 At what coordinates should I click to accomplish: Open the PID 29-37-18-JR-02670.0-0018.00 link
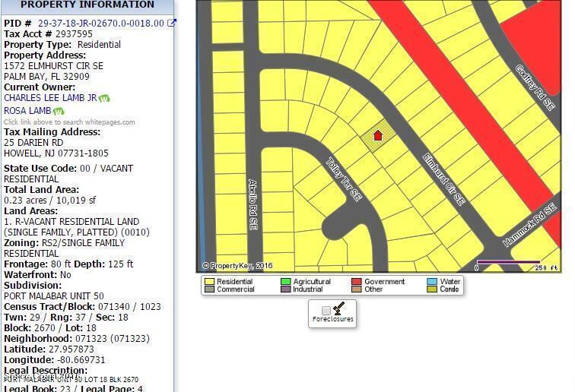(100, 23)
